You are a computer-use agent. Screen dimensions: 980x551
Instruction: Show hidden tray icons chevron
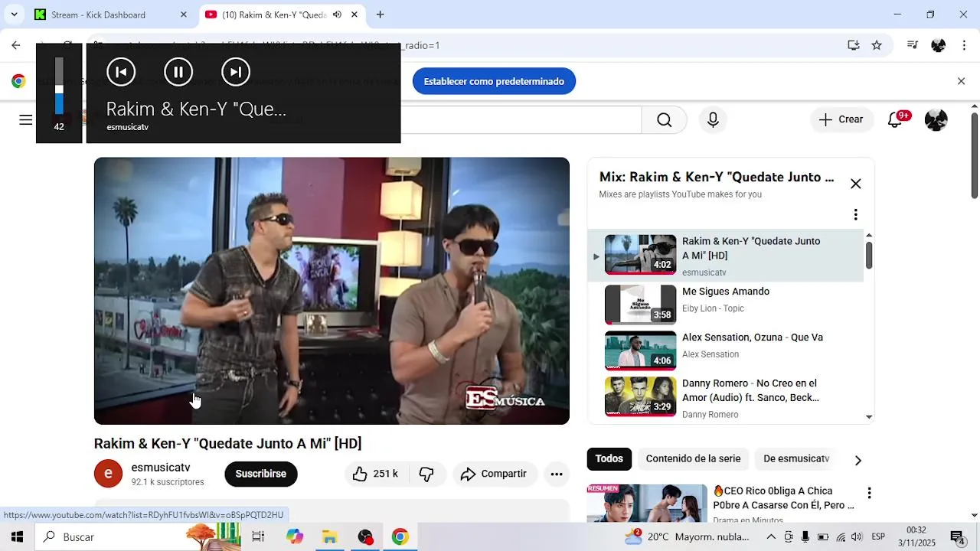pyautogui.click(x=771, y=536)
